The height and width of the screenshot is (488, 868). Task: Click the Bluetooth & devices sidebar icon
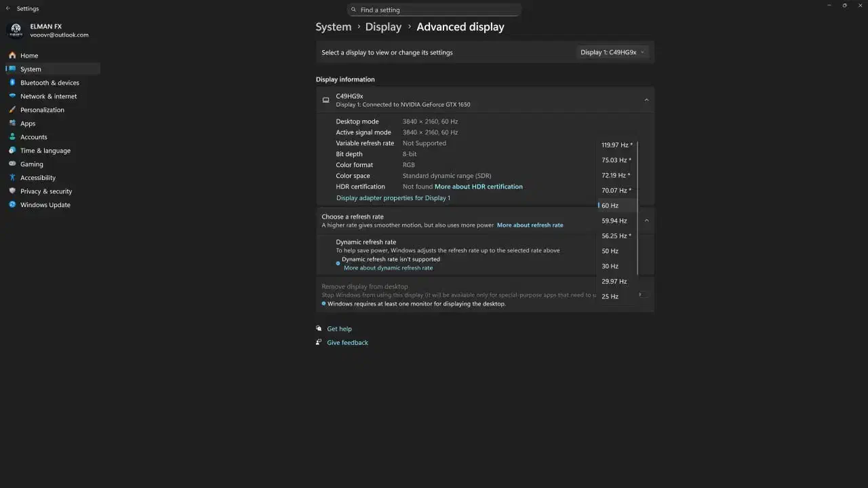click(x=12, y=83)
